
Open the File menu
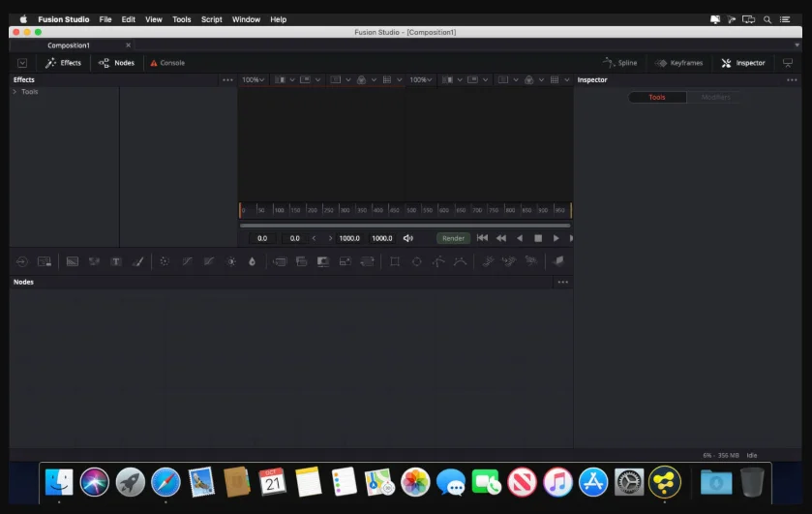point(105,19)
